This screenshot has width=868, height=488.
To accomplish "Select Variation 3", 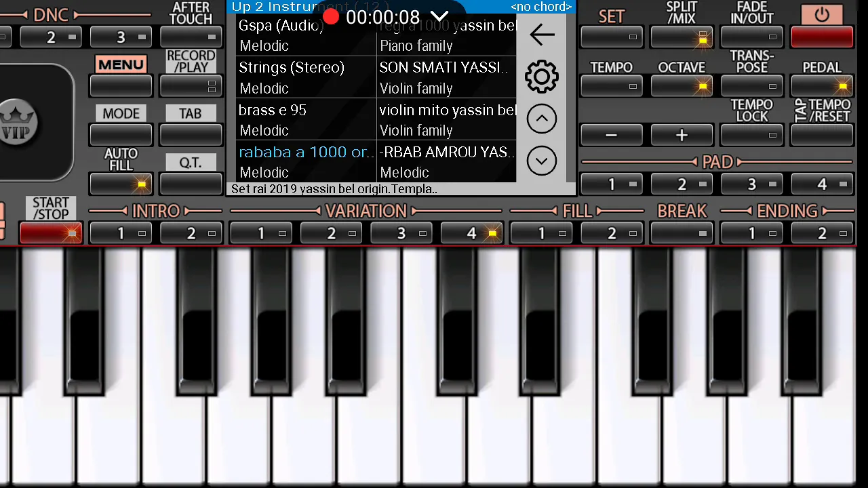I will [x=401, y=232].
